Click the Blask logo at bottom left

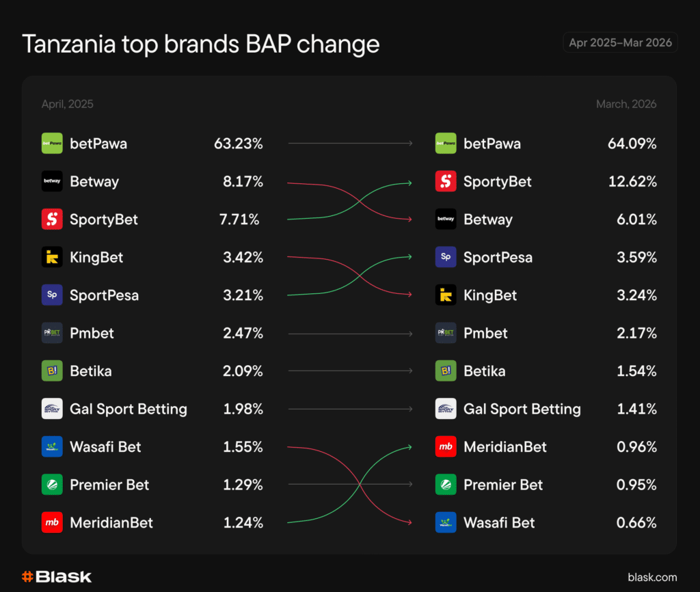(x=57, y=576)
